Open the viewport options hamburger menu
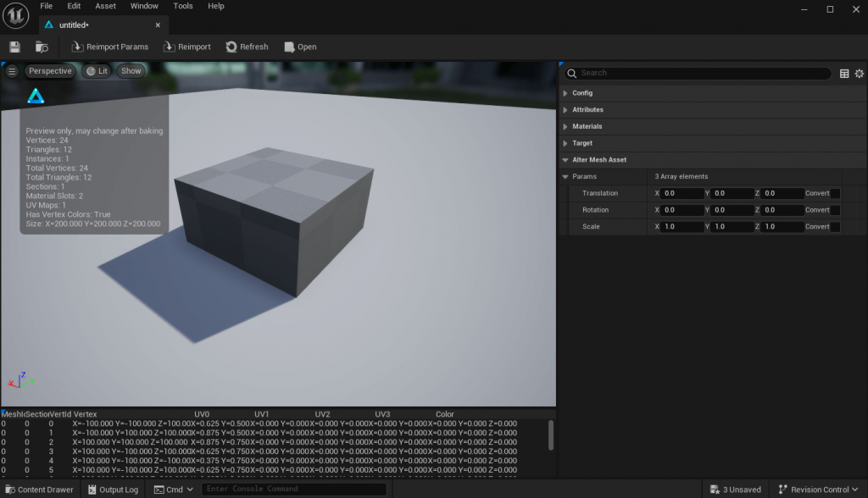This screenshot has width=868, height=498. [x=11, y=70]
